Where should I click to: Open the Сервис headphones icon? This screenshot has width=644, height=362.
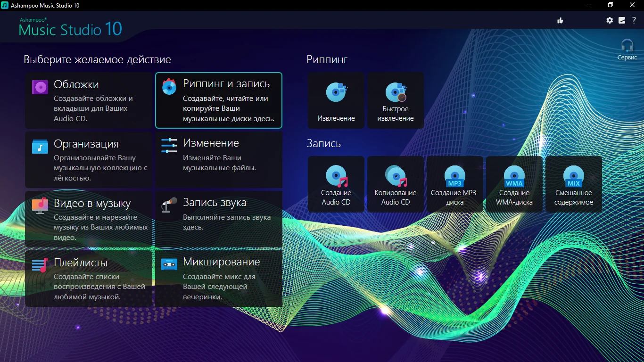click(x=627, y=49)
